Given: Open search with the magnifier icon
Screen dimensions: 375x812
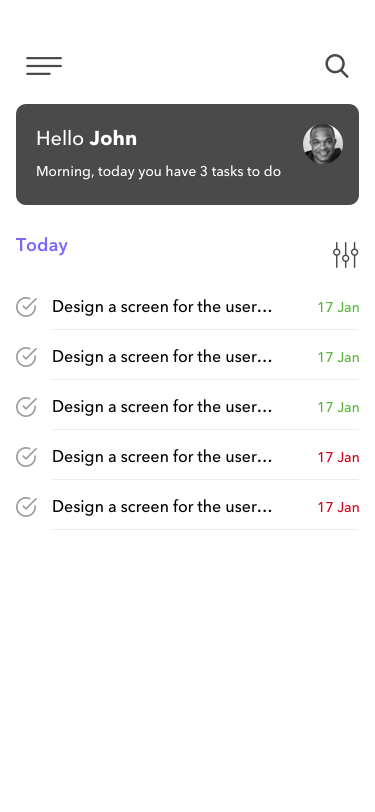Looking at the screenshot, I should (337, 66).
